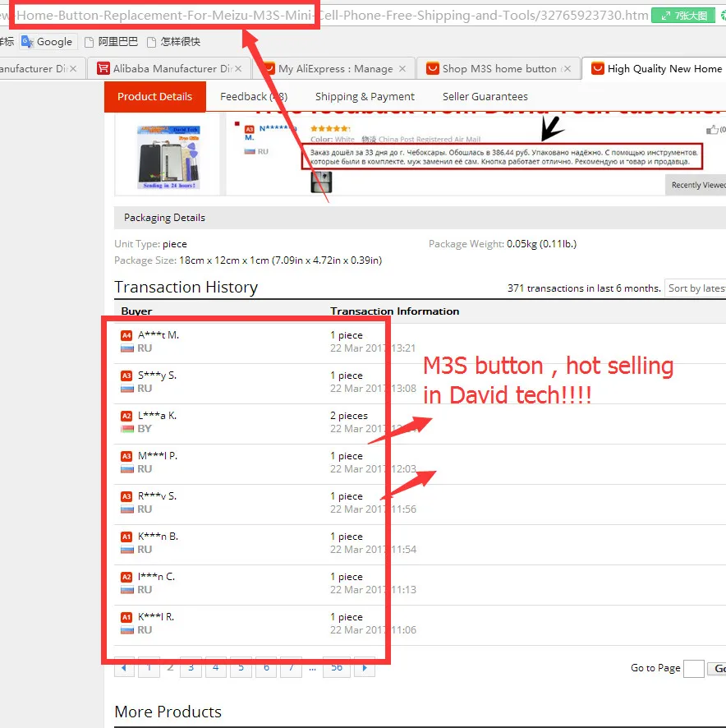Image resolution: width=726 pixels, height=728 pixels.
Task: Open the Feedback tab
Action: (x=254, y=97)
